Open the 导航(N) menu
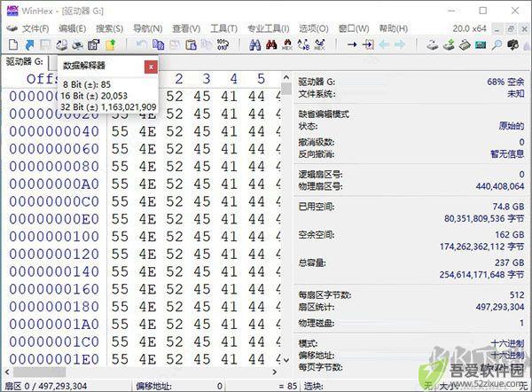 click(x=147, y=28)
